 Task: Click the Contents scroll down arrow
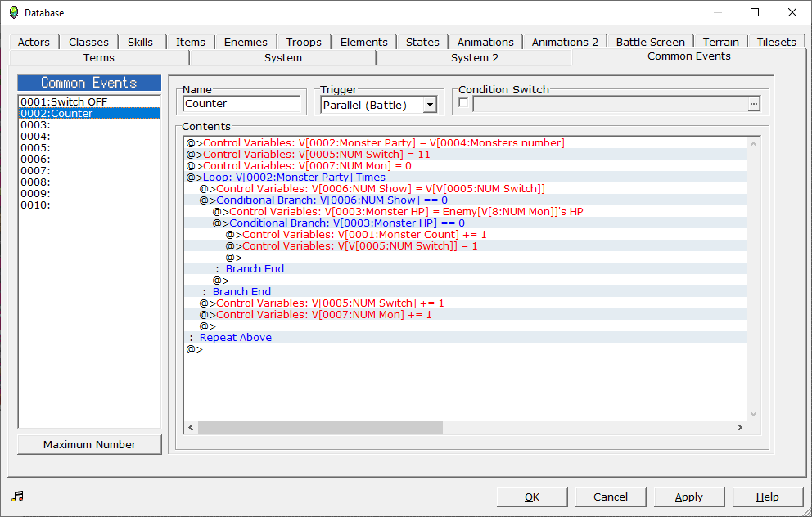(754, 413)
